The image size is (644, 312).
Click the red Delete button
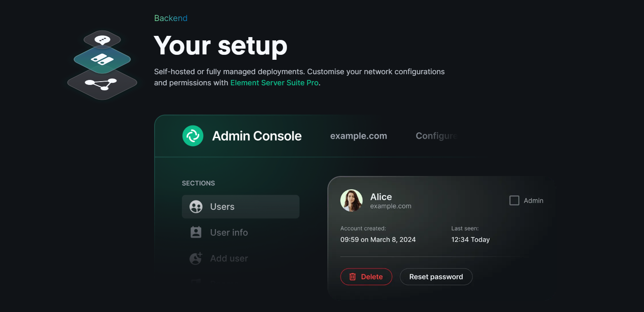pyautogui.click(x=366, y=277)
